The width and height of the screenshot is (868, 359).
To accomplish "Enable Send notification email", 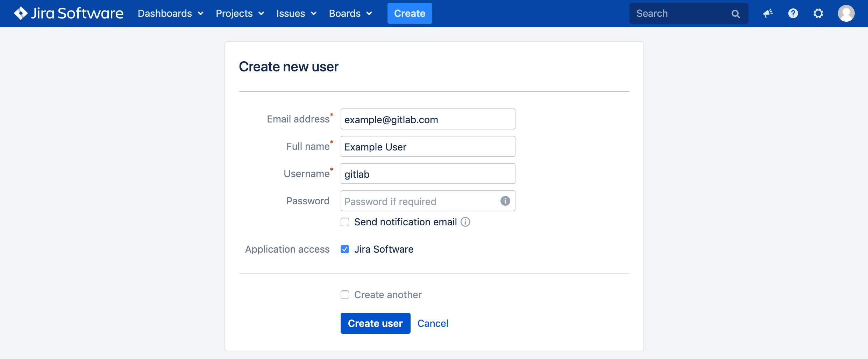I will tap(345, 222).
